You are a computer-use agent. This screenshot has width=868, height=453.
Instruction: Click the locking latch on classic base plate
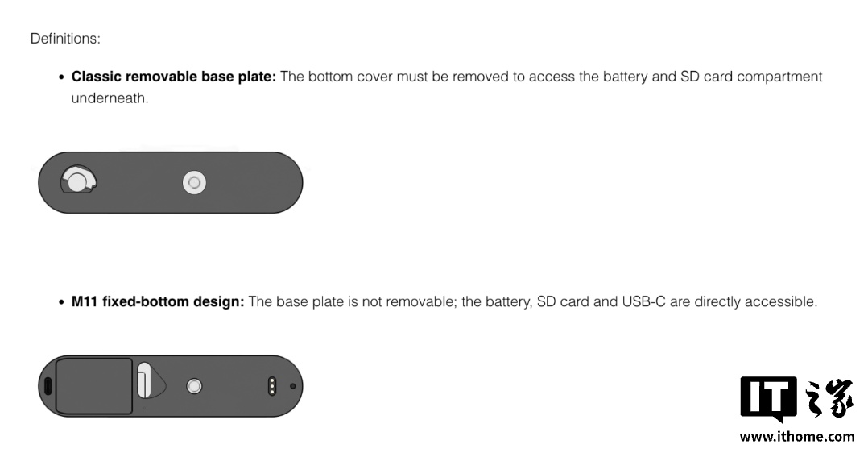78,181
